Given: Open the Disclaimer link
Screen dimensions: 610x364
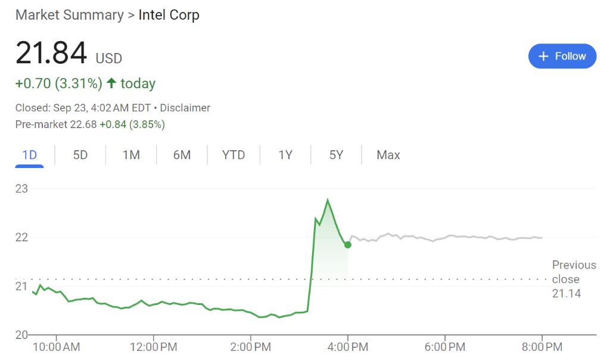Looking at the screenshot, I should [x=185, y=108].
